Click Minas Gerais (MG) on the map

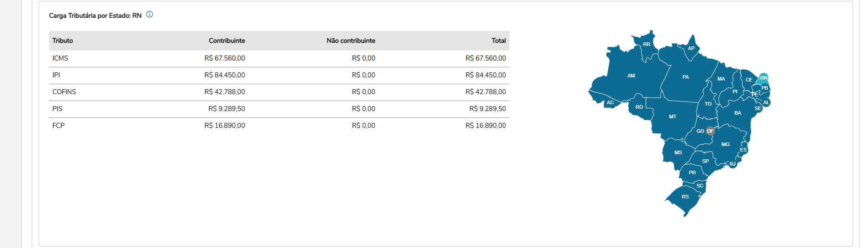pos(726,144)
